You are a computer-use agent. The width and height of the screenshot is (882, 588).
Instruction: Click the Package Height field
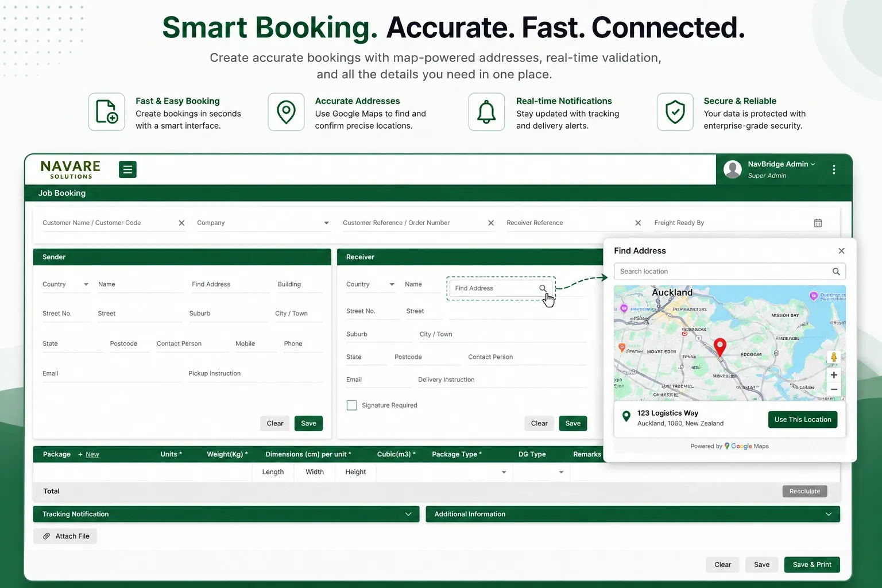355,472
